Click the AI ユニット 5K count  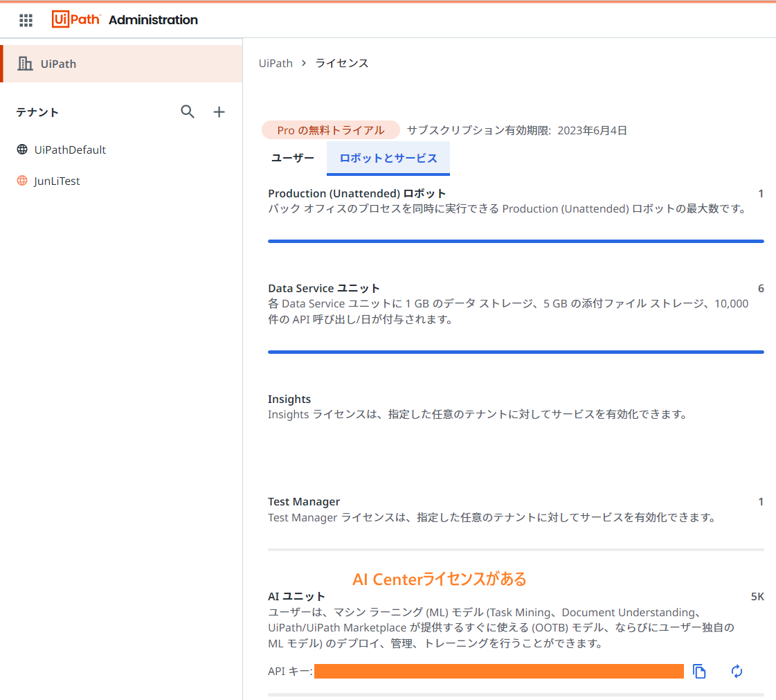pyautogui.click(x=758, y=595)
